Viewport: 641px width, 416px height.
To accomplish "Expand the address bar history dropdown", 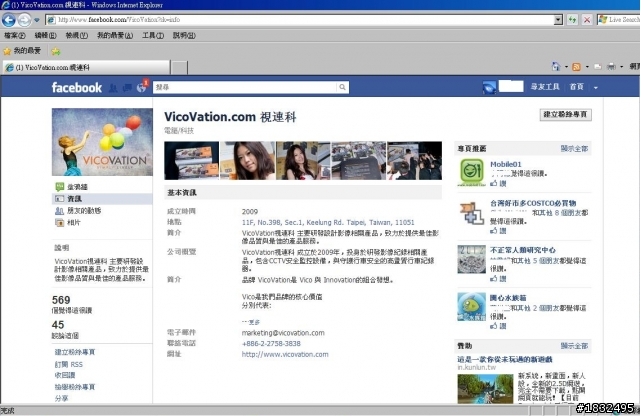I will pos(558,20).
